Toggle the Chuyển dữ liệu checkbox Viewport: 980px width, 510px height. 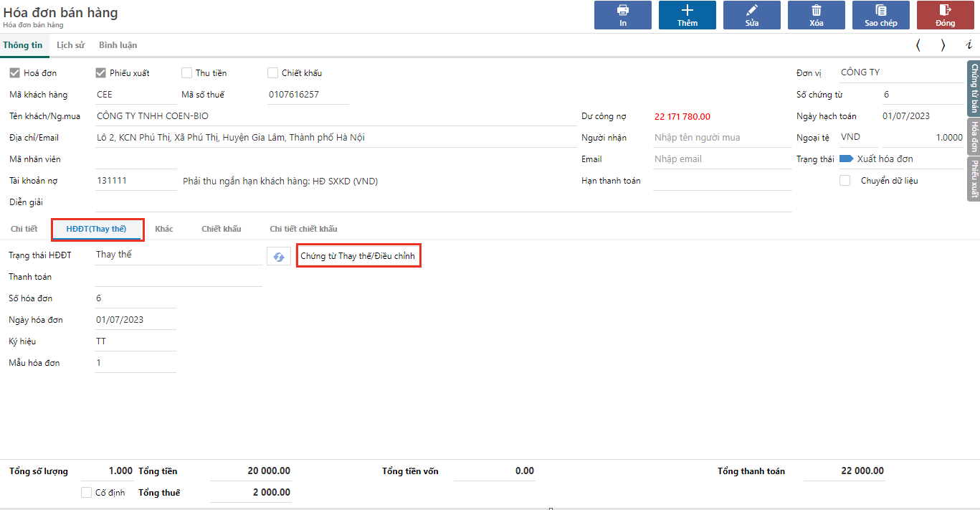pos(845,181)
